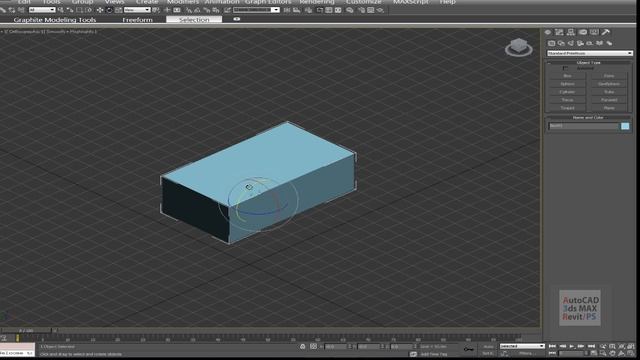
Task: Open the Tools menu
Action: point(51,2)
